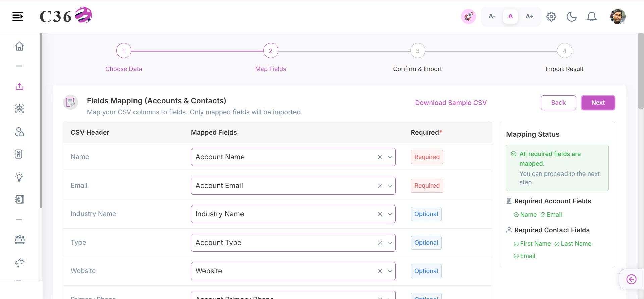Click Download Sample CSV link
Viewport: 644px width, 299px height.
[451, 103]
